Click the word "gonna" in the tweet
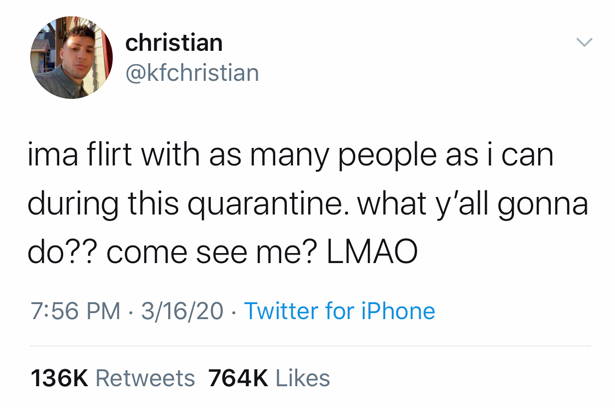 tap(543, 206)
